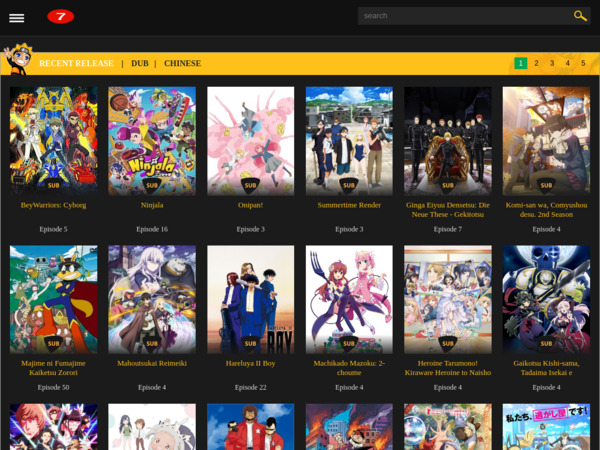This screenshot has width=600, height=450.
Task: Open the Gaikotsu Kishi-sama poster
Action: (x=546, y=299)
